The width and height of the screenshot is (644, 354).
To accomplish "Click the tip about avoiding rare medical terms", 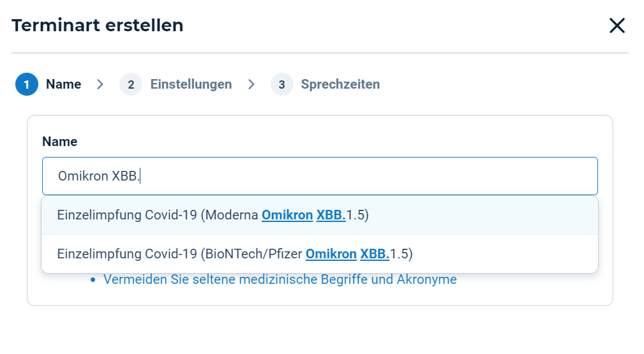I will [280, 279].
